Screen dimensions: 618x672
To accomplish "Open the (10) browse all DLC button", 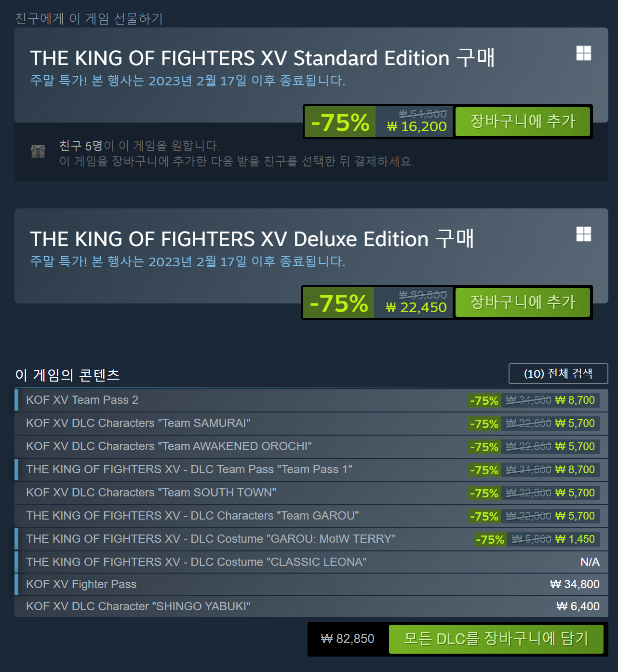I will 558,373.
